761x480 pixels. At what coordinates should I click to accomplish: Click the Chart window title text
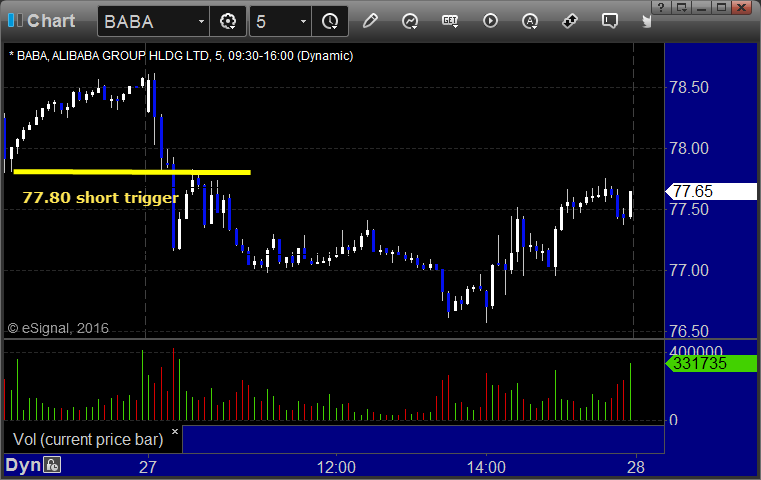pyautogui.click(x=51, y=21)
